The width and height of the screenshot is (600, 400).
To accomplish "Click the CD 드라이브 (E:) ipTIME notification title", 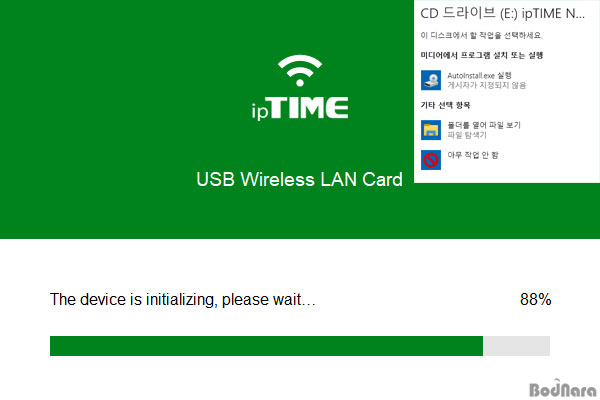I will point(502,13).
